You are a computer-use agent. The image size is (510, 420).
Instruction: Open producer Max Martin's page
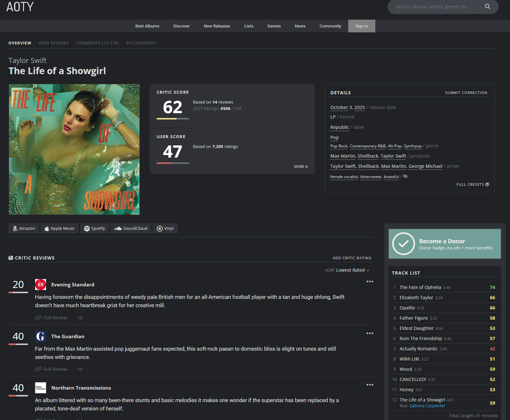[343, 156]
